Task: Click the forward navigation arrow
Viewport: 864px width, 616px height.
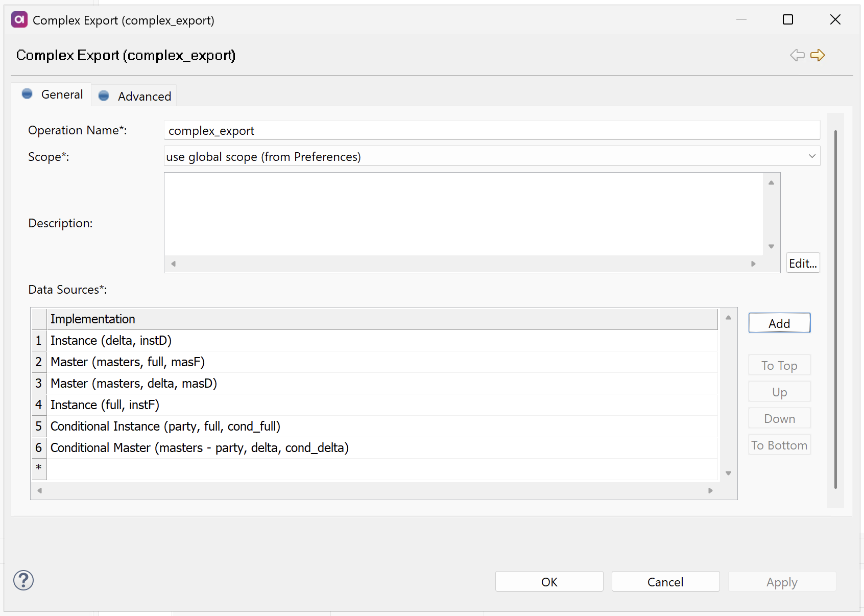Action: click(818, 55)
